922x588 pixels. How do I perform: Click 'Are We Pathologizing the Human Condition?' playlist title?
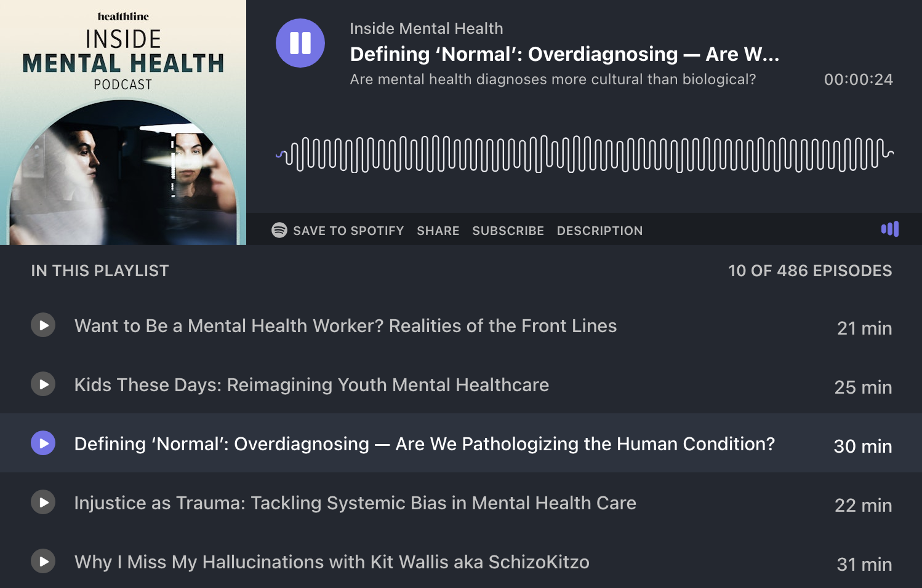(x=425, y=444)
